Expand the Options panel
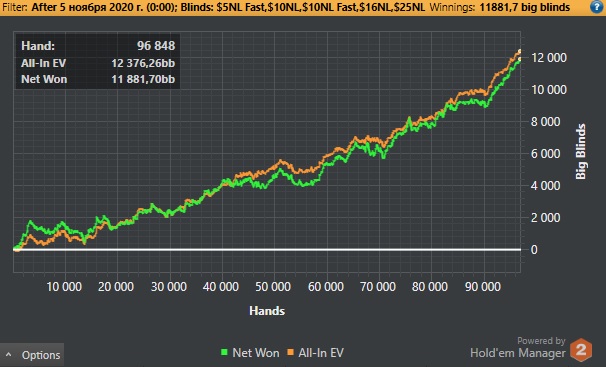 tap(32, 355)
